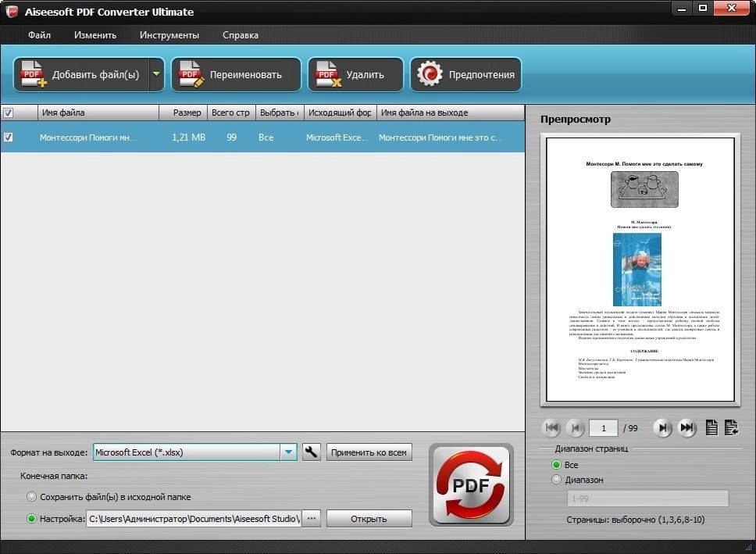The width and height of the screenshot is (756, 554).
Task: Click the Всего стр column header
Action: (231, 113)
